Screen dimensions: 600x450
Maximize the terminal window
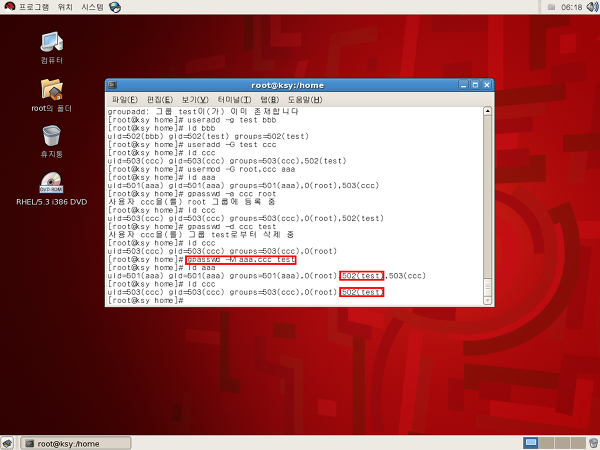tap(475, 85)
